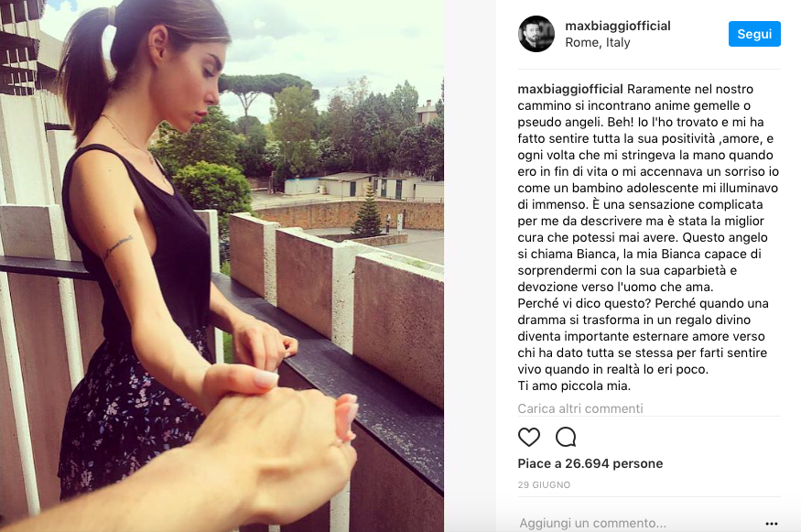
Task: Select maxbiaggiofficial username starting the caption
Action: coord(570,89)
